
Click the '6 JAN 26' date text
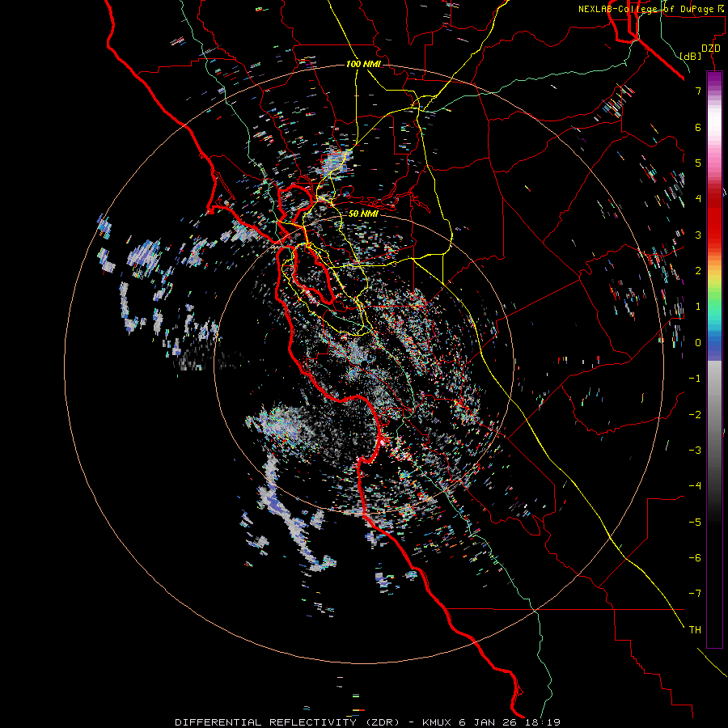pos(489,722)
